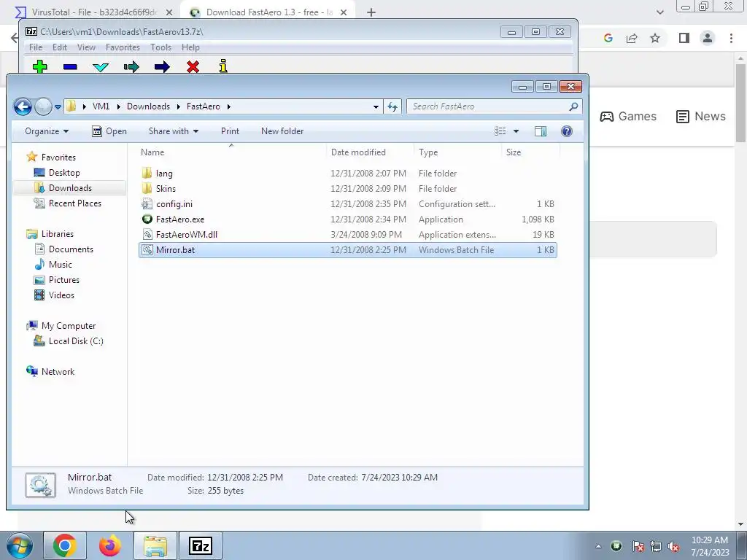Open the Windows Start menu
The width and height of the screenshot is (747, 560).
(20, 545)
